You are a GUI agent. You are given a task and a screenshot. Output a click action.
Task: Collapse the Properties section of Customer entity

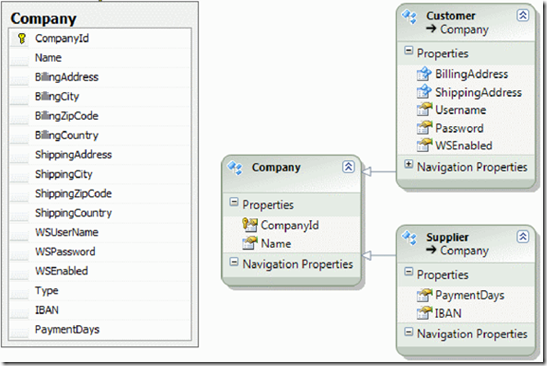pos(409,51)
